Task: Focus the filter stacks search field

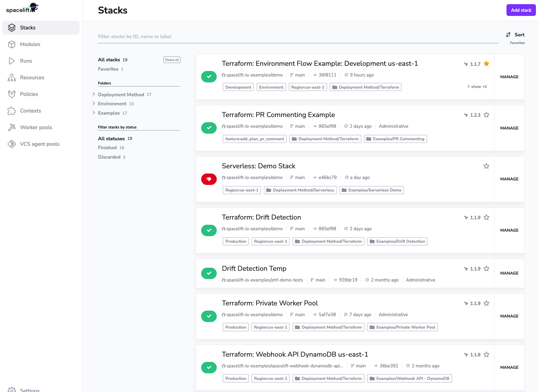Action: (x=298, y=36)
